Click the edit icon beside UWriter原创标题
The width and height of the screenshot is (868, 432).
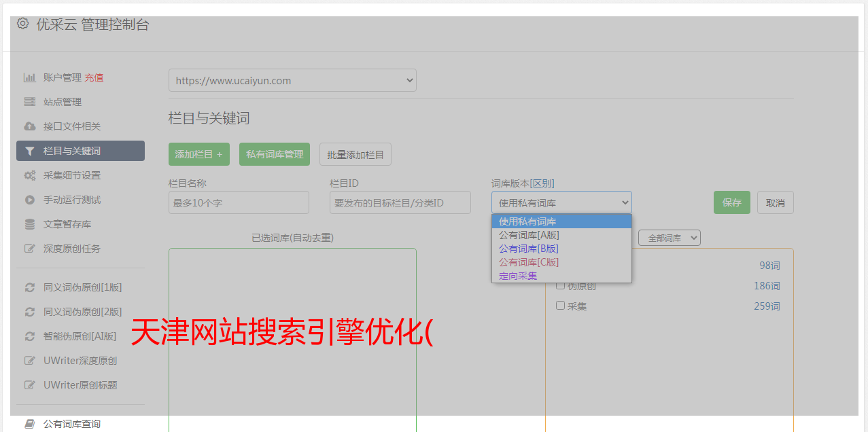(x=30, y=385)
